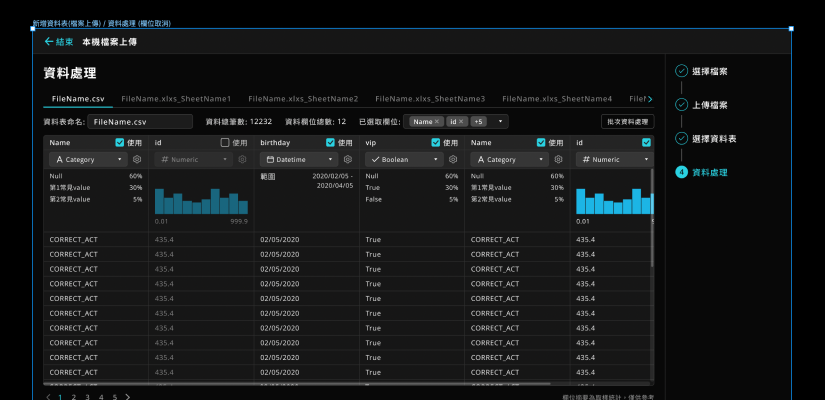This screenshot has height=400, width=825.
Task: Go to page 4
Action: coord(101,397)
